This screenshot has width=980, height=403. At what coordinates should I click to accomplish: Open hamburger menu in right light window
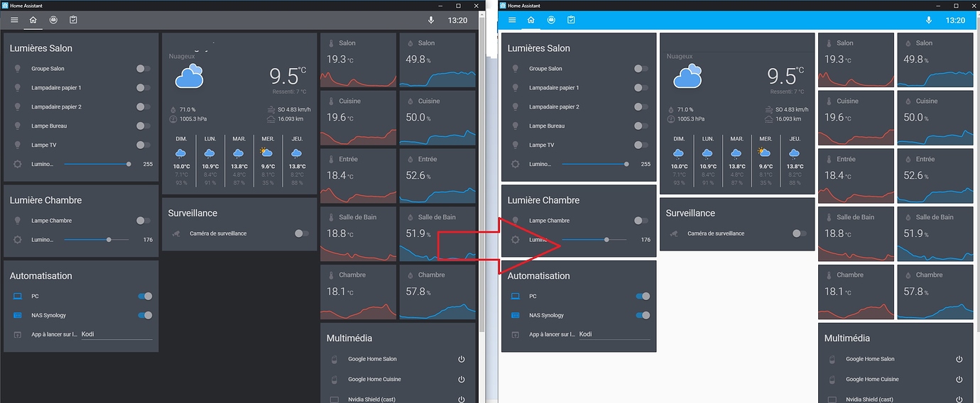pos(511,20)
